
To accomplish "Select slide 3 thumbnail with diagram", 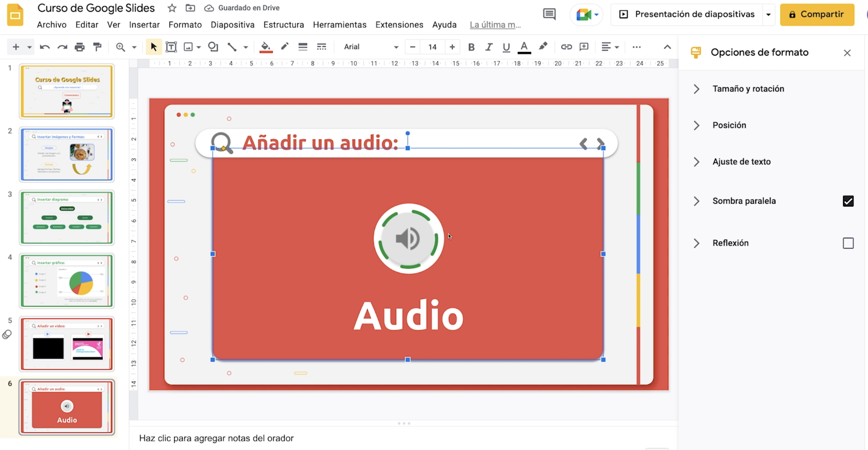I will pos(67,218).
